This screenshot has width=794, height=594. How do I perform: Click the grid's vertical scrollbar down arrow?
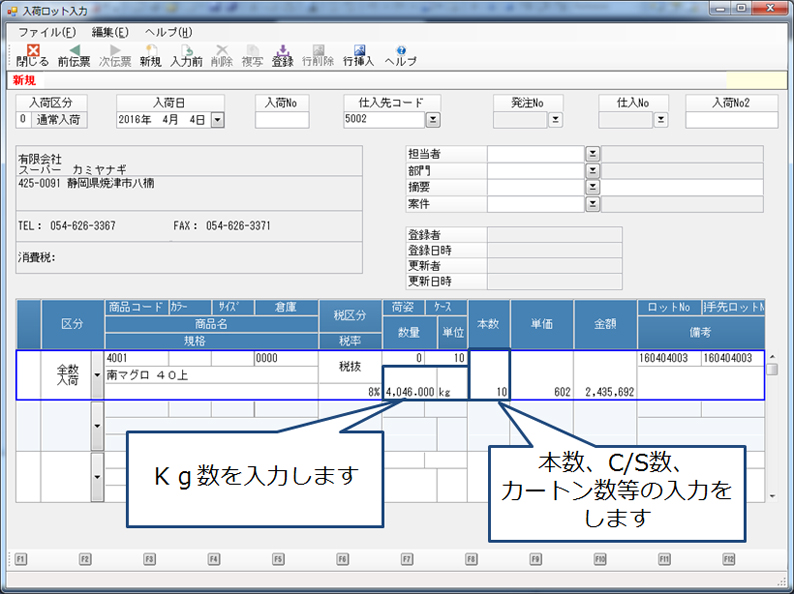pos(772,496)
